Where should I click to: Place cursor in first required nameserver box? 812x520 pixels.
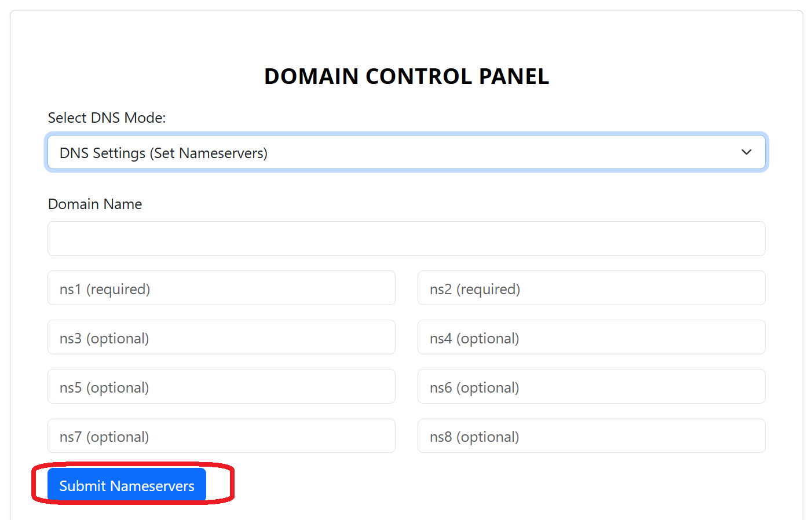(221, 288)
